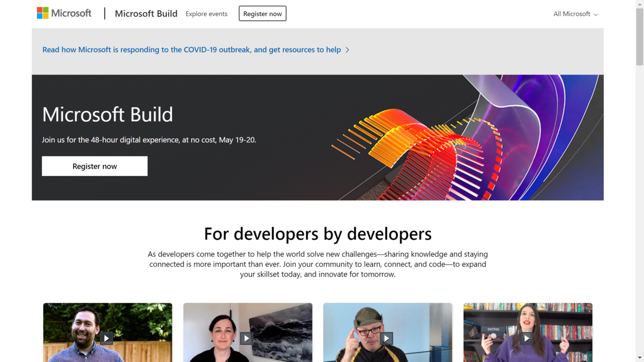Image resolution: width=644 pixels, height=362 pixels.
Task: Expand the All Microsoft dropdown
Action: click(x=575, y=14)
